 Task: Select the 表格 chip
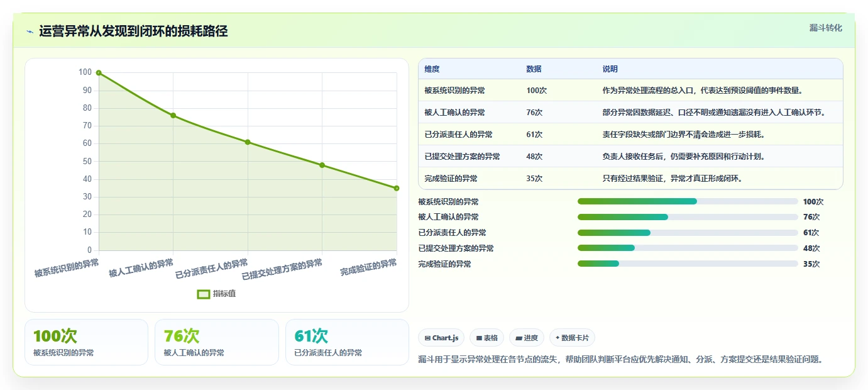point(487,338)
